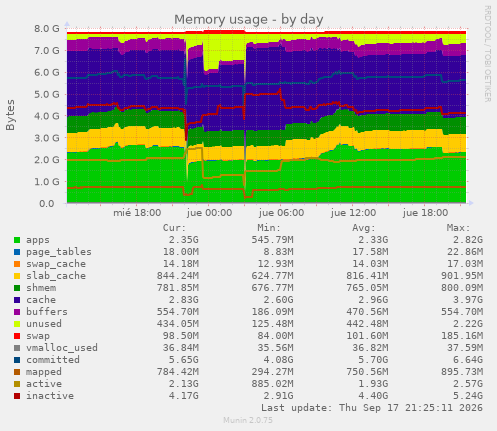Click the 'active' legend label

point(44,384)
